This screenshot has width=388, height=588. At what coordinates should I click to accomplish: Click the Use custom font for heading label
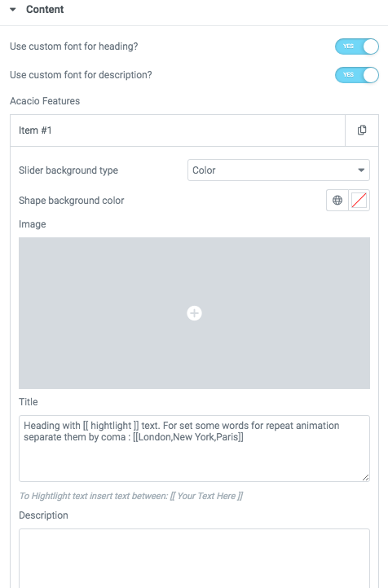coord(74,46)
